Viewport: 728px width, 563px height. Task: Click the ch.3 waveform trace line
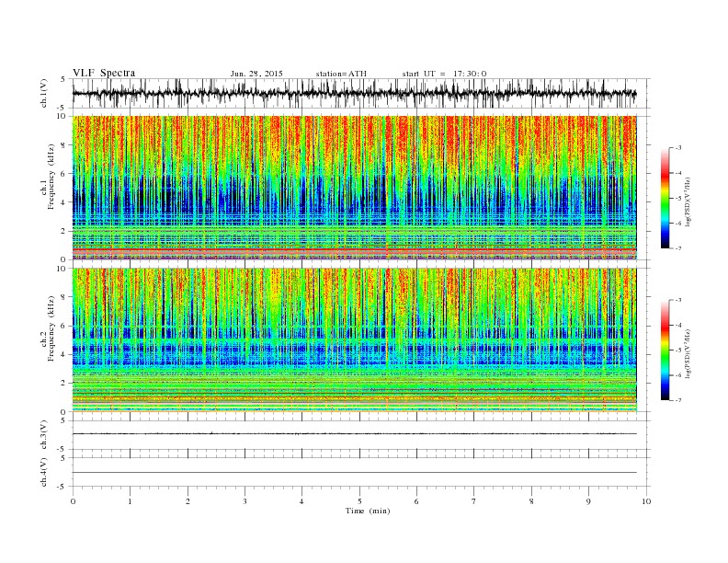(x=355, y=433)
